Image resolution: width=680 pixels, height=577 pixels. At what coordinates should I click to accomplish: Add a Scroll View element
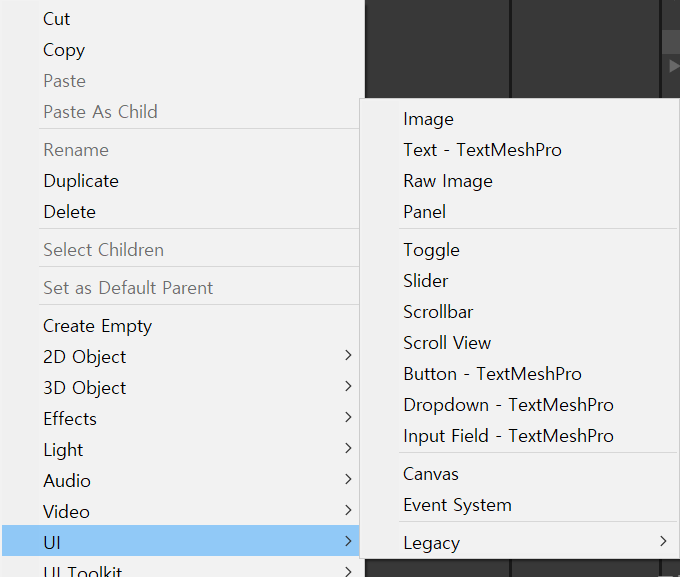[x=520, y=343]
